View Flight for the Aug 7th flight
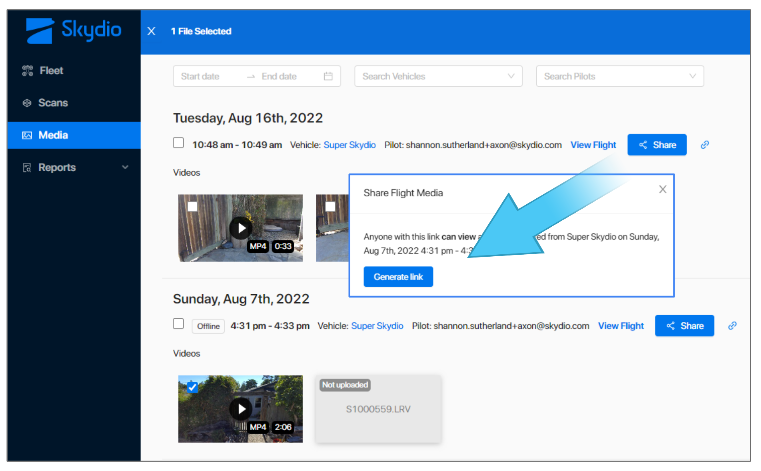761x471 pixels. [x=621, y=326]
